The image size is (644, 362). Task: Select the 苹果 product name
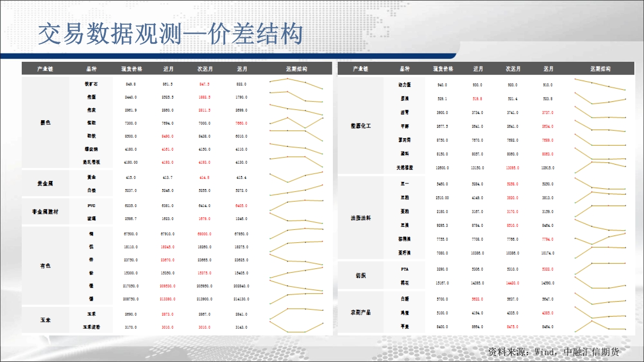click(405, 327)
